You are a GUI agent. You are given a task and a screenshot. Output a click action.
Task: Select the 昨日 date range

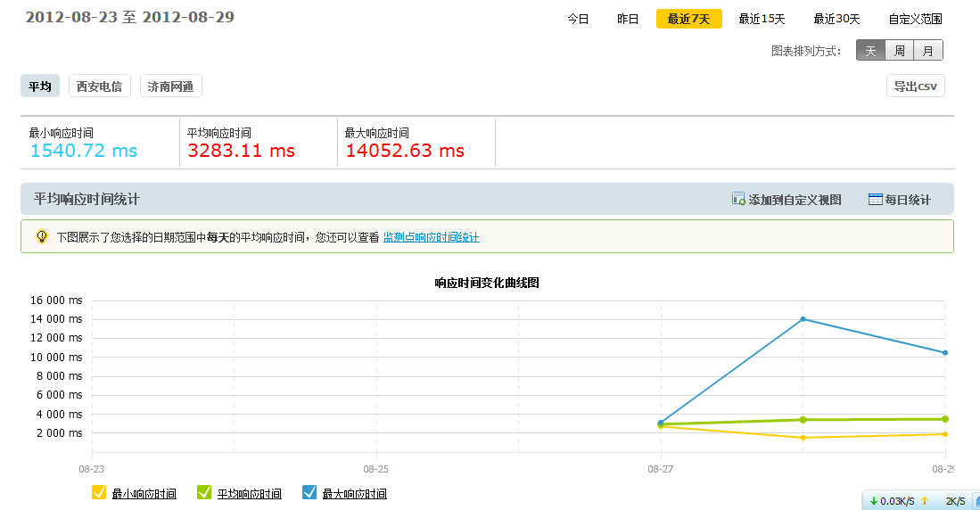(x=628, y=19)
